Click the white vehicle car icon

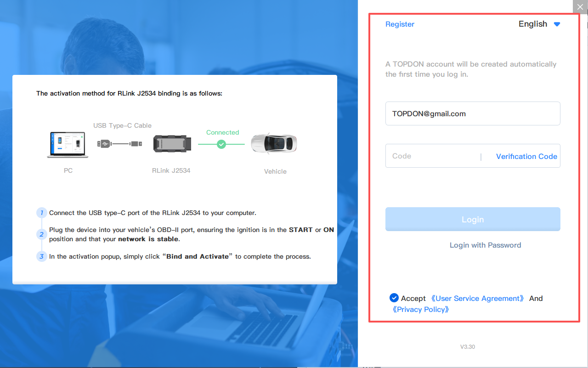274,143
